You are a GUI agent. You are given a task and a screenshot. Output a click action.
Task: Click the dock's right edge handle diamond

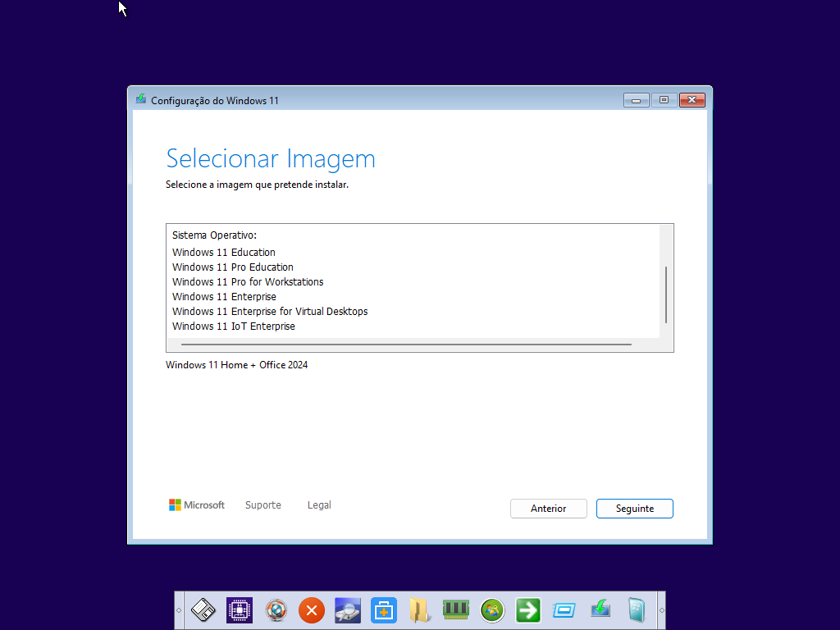point(662,610)
